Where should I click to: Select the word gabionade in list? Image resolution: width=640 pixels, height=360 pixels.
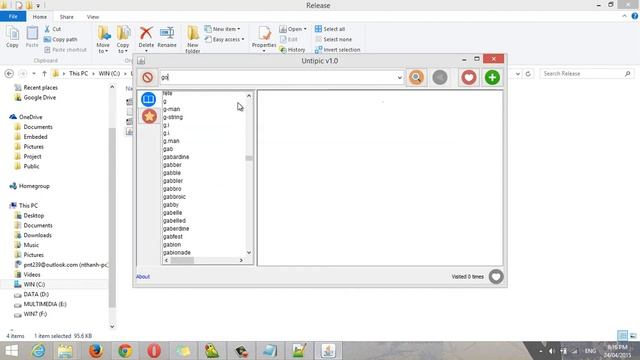click(x=177, y=253)
